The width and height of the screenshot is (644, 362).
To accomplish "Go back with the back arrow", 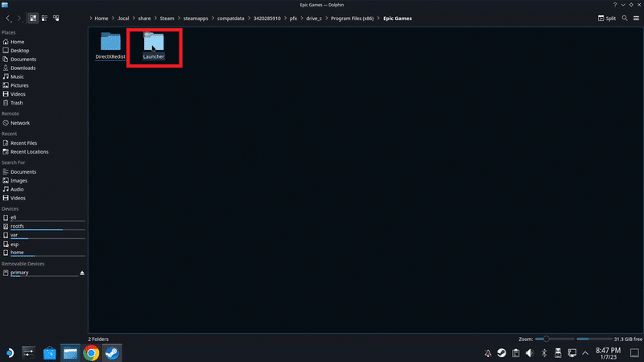I will [8, 18].
